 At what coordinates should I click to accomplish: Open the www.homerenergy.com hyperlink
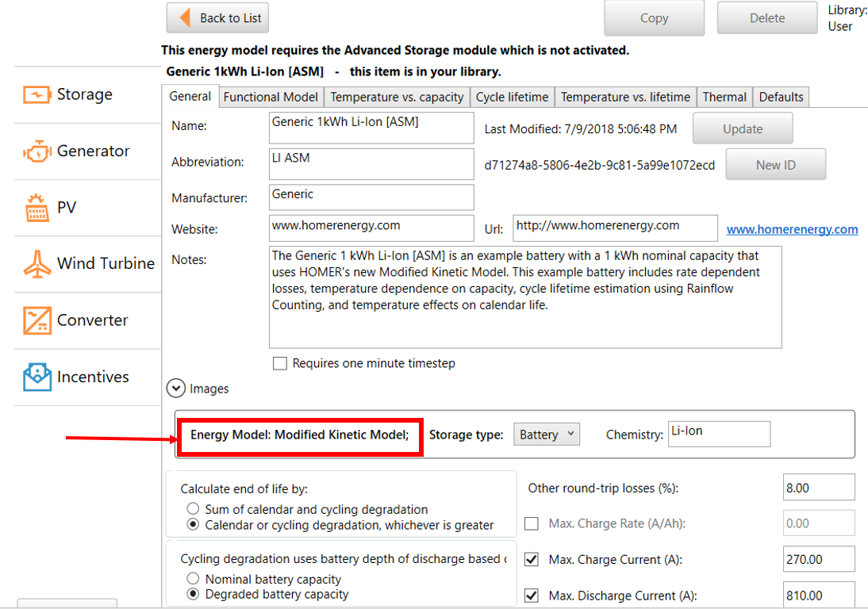[792, 229]
